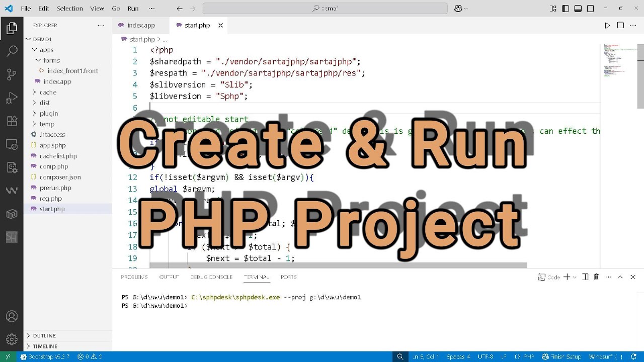Click the PHP language mode indicator
Image resolution: width=644 pixels, height=362 pixels.
click(525, 356)
